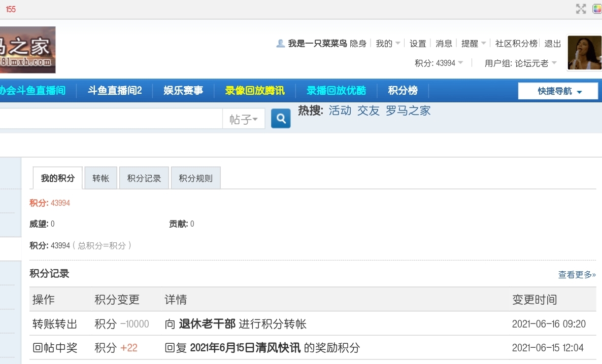Image resolution: width=602 pixels, height=364 pixels.
Task: Click the colorful extension icon at top right
Action: [597, 9]
